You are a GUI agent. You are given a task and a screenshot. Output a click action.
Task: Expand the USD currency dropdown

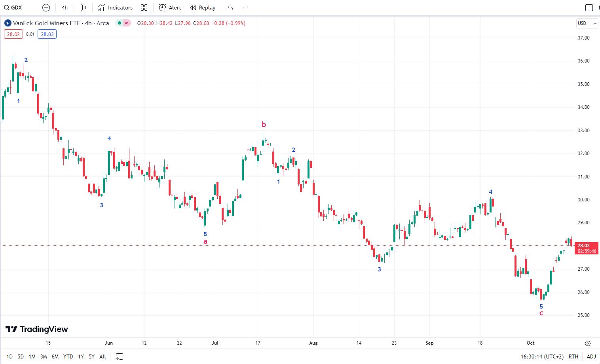click(587, 23)
